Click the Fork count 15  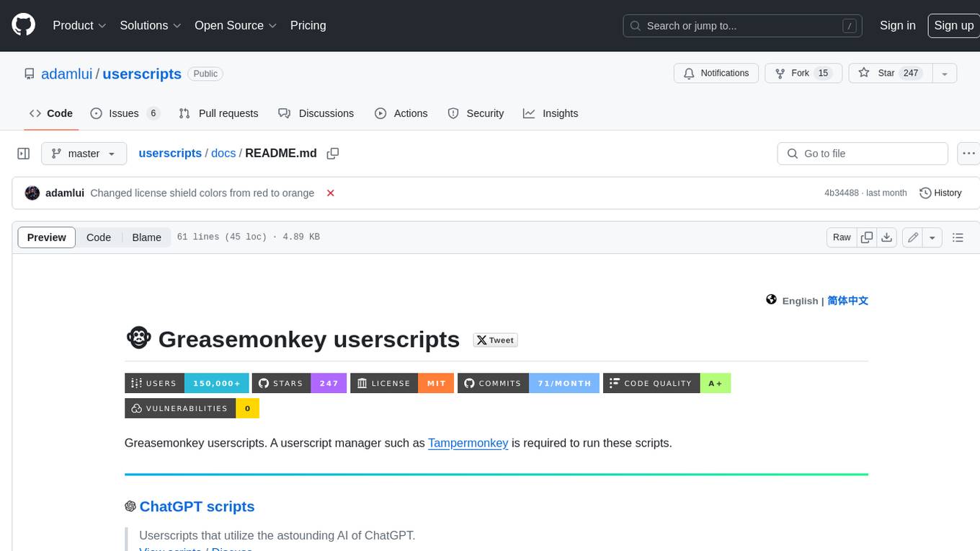pos(823,74)
